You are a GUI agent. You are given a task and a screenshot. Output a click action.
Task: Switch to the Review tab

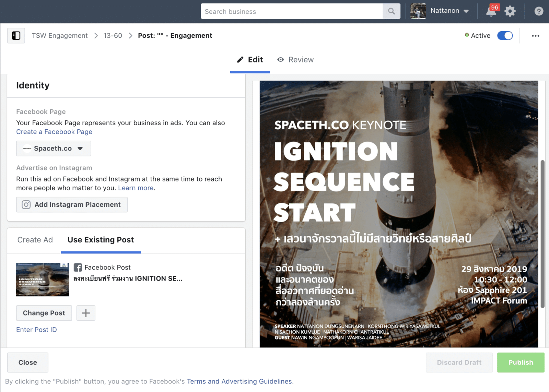(x=295, y=60)
